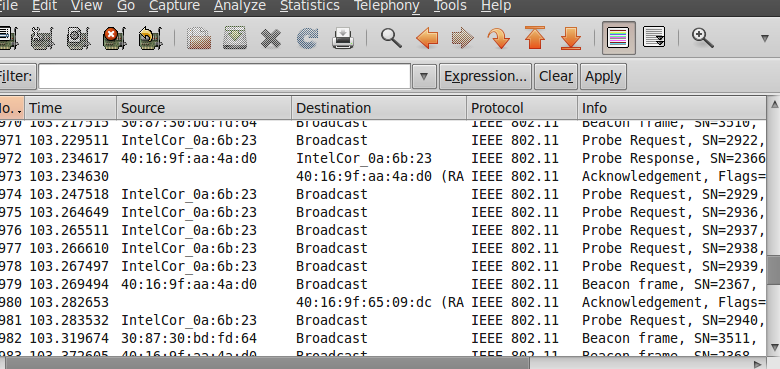Zoom in on packet text
The height and width of the screenshot is (369, 780).
point(702,38)
